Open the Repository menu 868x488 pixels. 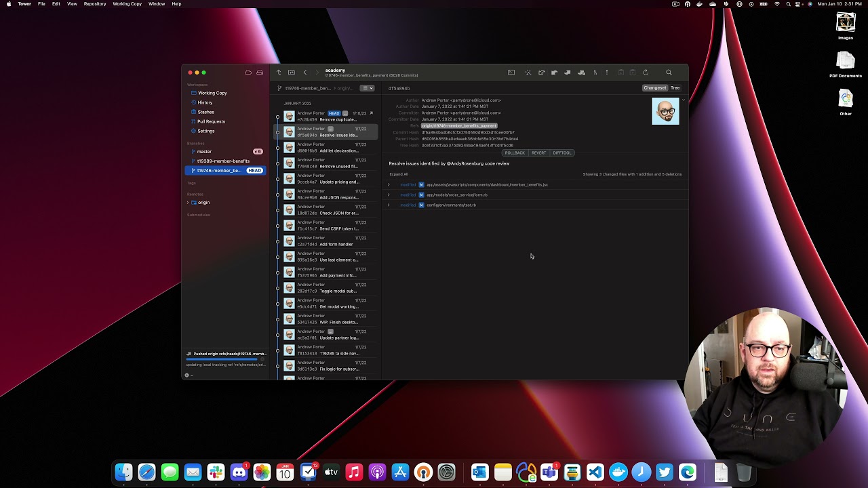pyautogui.click(x=94, y=4)
